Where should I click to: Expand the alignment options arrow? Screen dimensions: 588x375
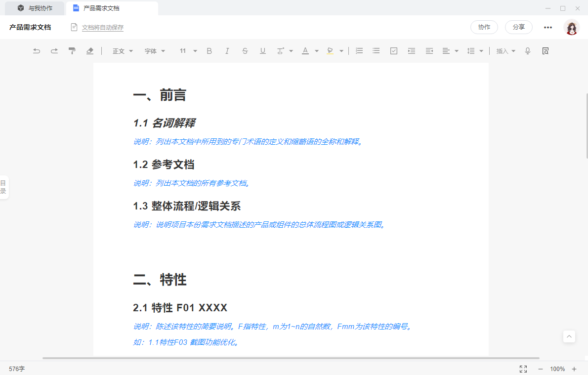(x=457, y=51)
